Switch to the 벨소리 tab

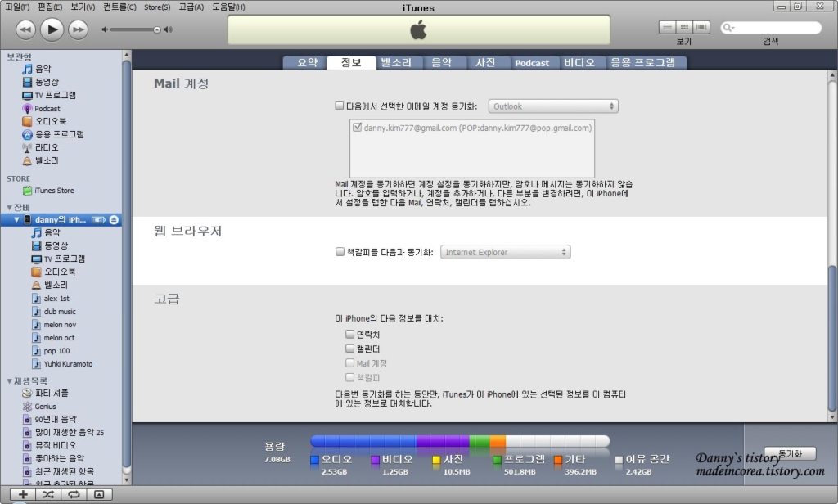[397, 62]
